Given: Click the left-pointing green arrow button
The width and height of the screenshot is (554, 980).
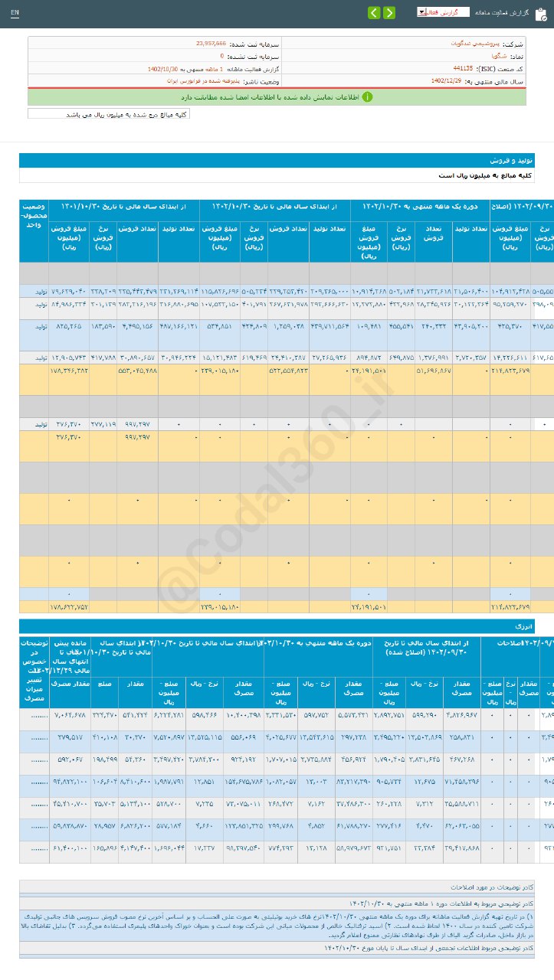Looking at the screenshot, I should pos(373,13).
